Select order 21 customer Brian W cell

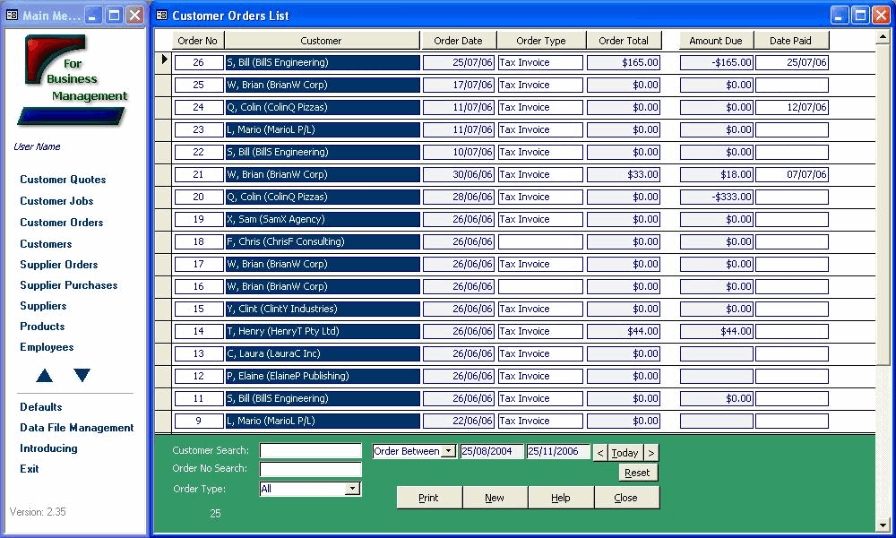pyautogui.click(x=322, y=174)
